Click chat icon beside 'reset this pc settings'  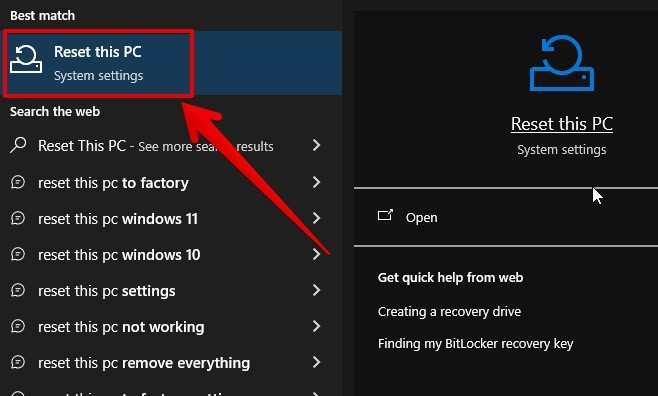[18, 290]
